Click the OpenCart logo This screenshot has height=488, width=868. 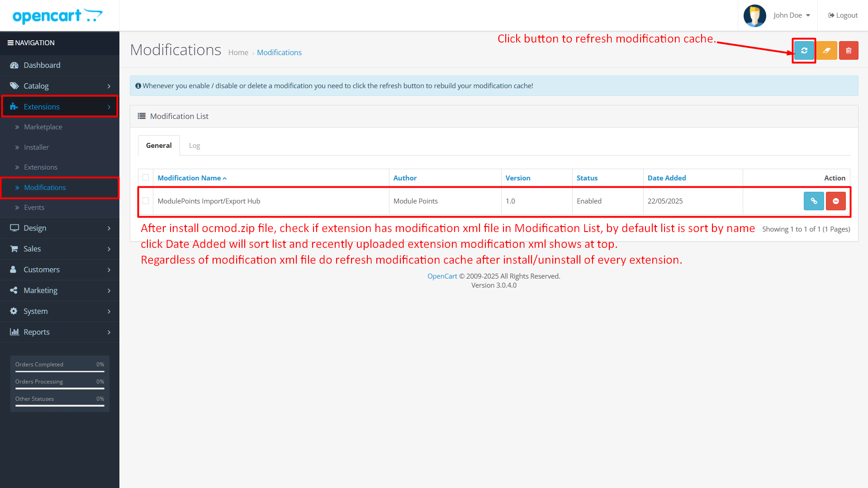click(57, 16)
